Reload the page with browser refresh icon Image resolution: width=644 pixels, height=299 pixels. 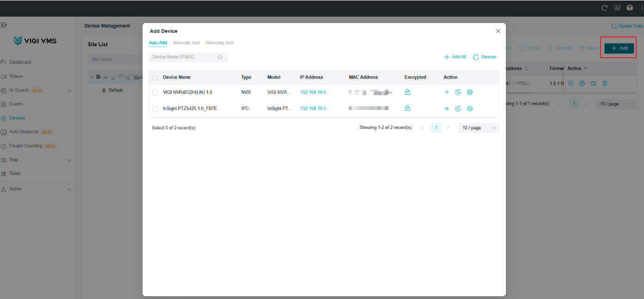tap(604, 8)
